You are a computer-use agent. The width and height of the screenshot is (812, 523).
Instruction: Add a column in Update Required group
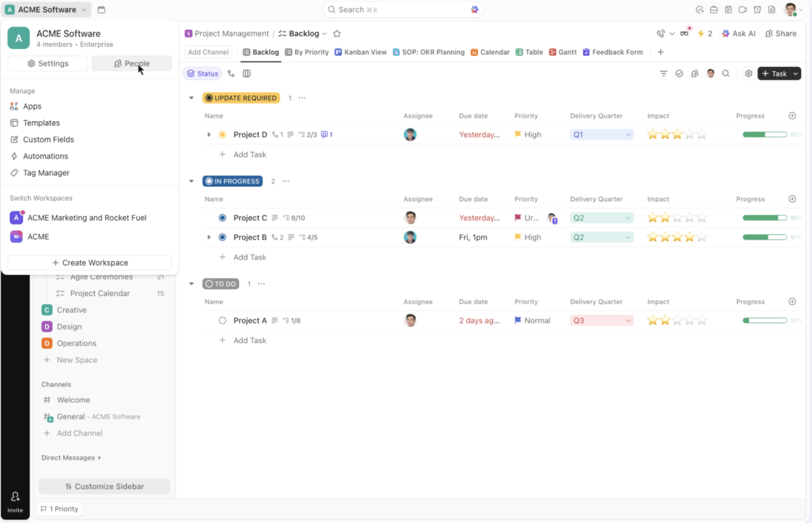[x=792, y=116]
